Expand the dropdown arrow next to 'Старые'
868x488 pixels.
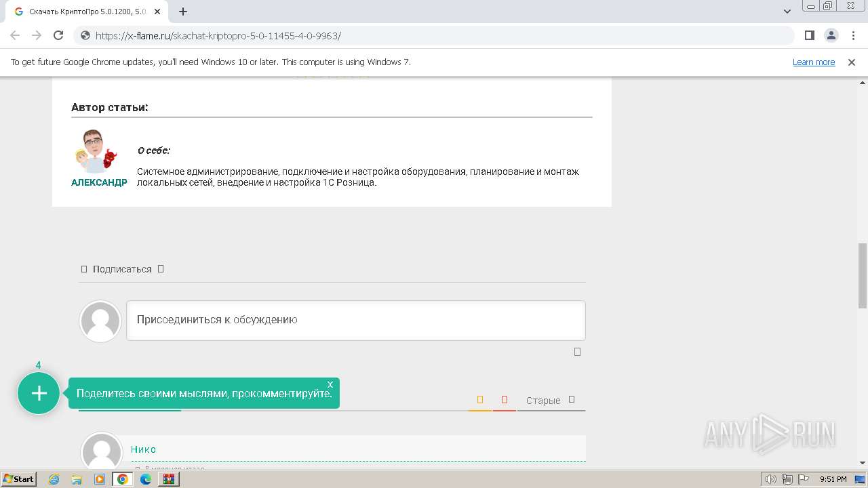coord(572,399)
